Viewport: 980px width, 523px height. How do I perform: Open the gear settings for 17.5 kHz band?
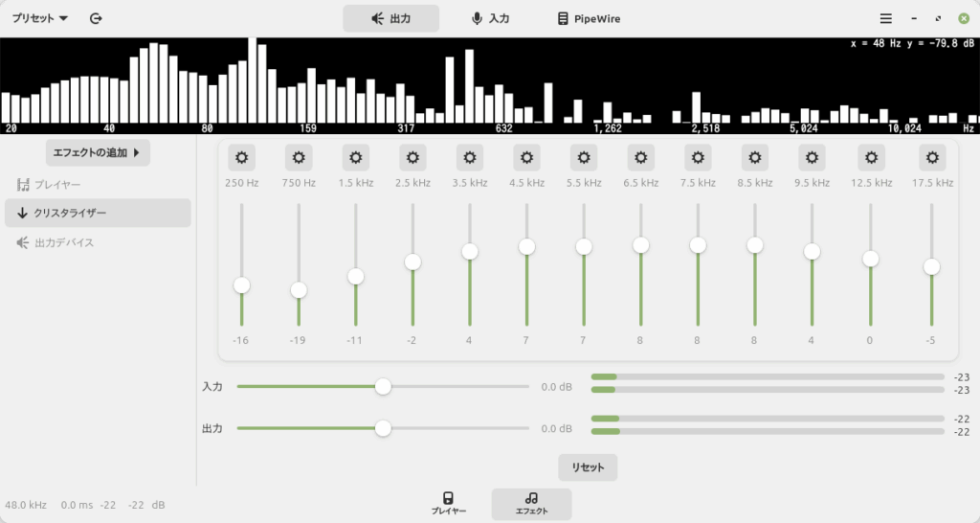(x=932, y=158)
